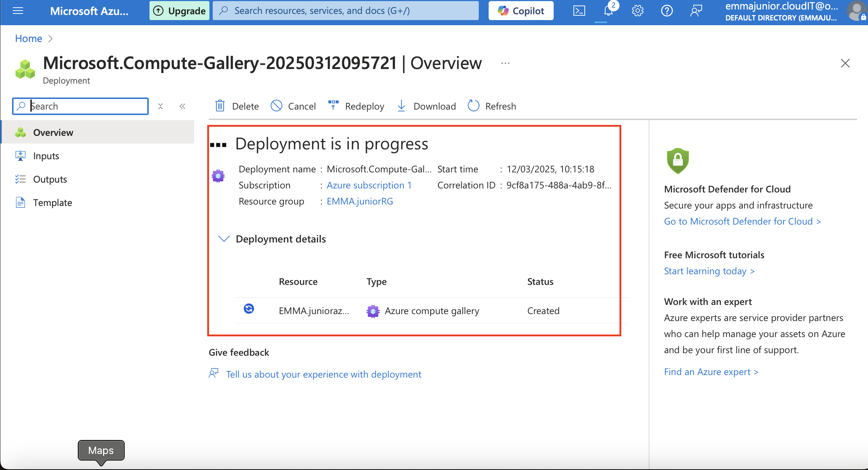Clear the left menu search

160,106
